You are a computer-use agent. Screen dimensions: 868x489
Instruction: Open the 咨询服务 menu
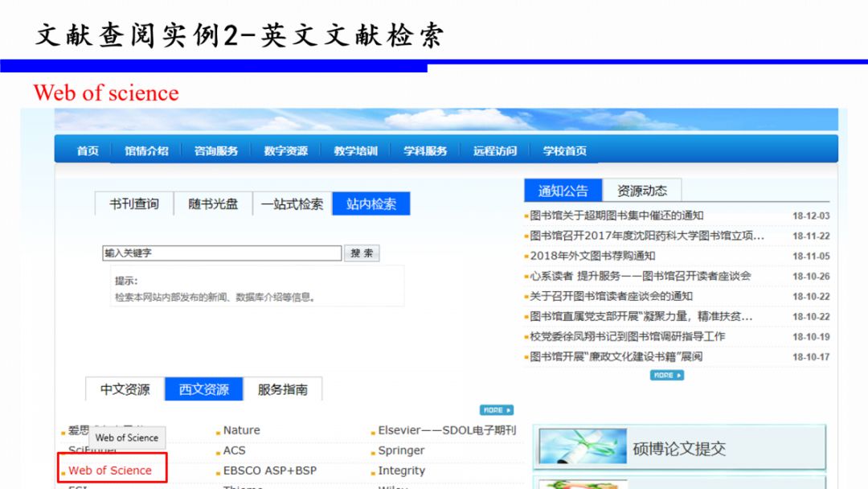click(x=216, y=150)
